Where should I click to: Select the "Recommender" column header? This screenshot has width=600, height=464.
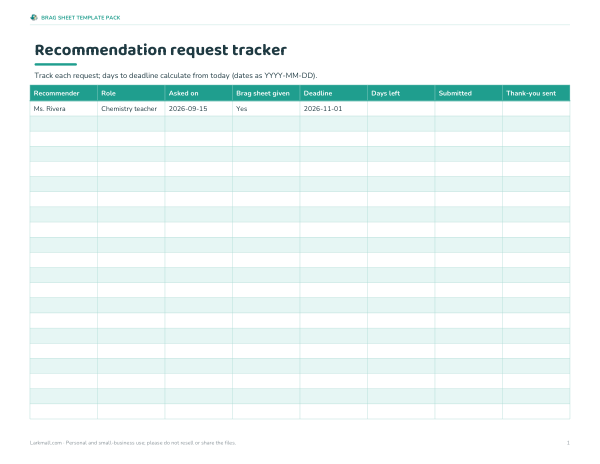[64, 93]
